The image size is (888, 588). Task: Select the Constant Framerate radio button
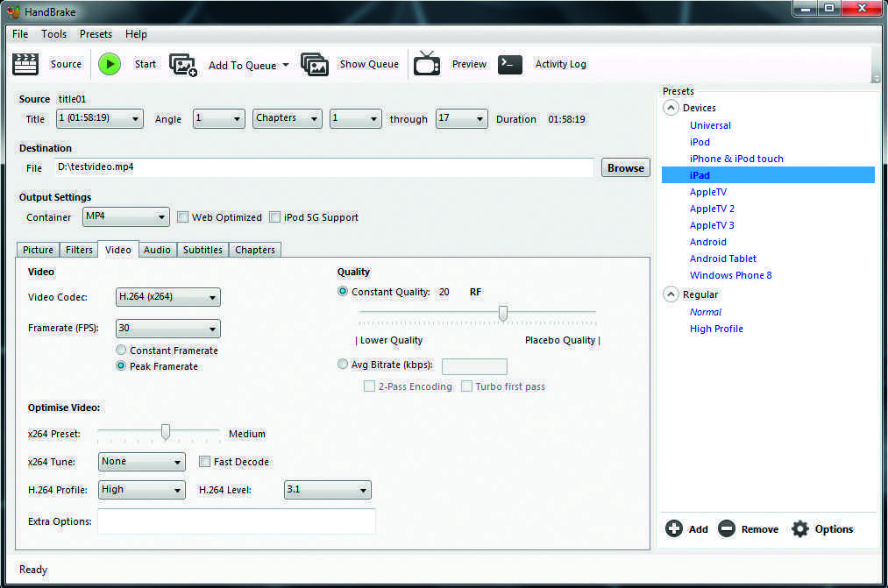[x=121, y=351]
